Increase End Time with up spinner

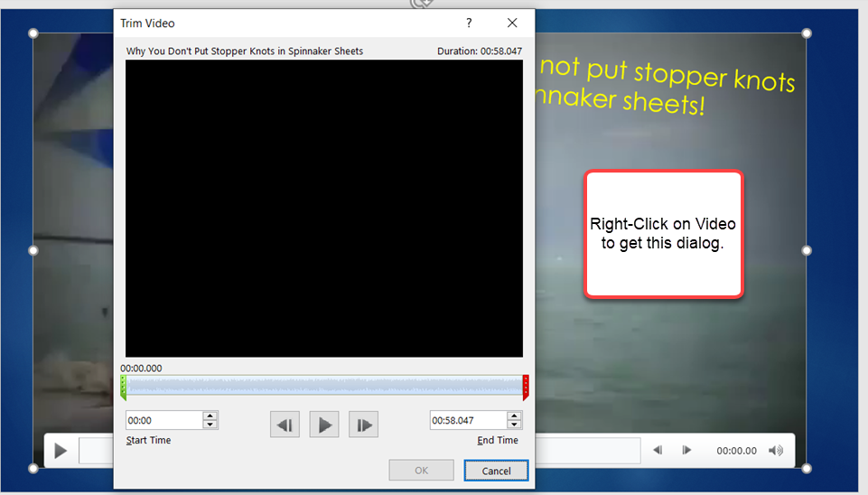tap(514, 416)
